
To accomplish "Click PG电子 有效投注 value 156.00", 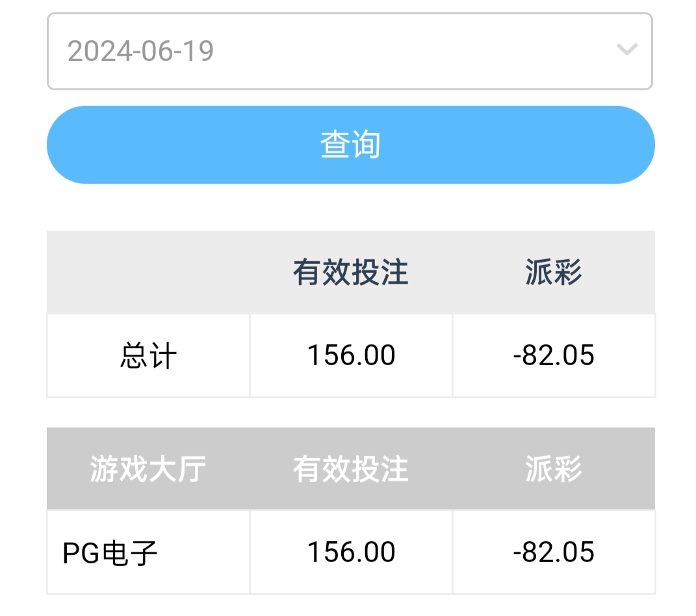I will [351, 552].
